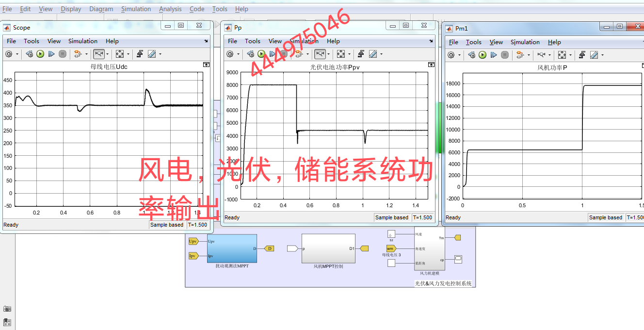The height and width of the screenshot is (330, 644).
Task: Click Scale Axes to fit view in Scope
Action: (x=120, y=54)
